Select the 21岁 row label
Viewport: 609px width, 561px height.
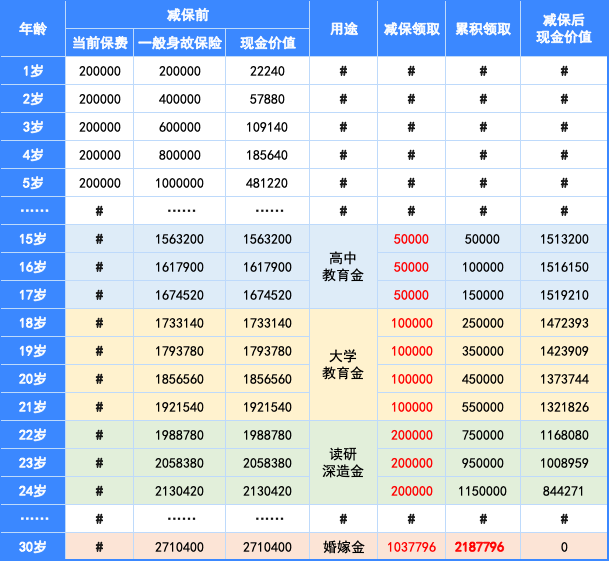(x=33, y=407)
